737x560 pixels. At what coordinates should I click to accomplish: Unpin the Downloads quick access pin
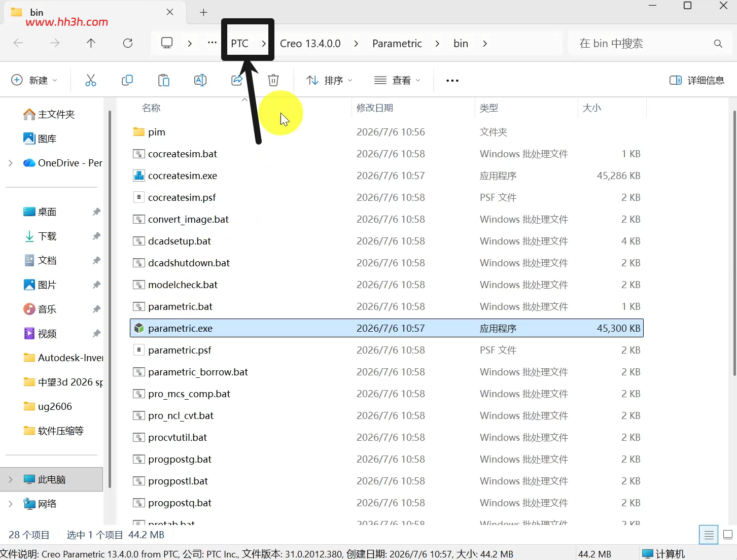[x=96, y=236]
